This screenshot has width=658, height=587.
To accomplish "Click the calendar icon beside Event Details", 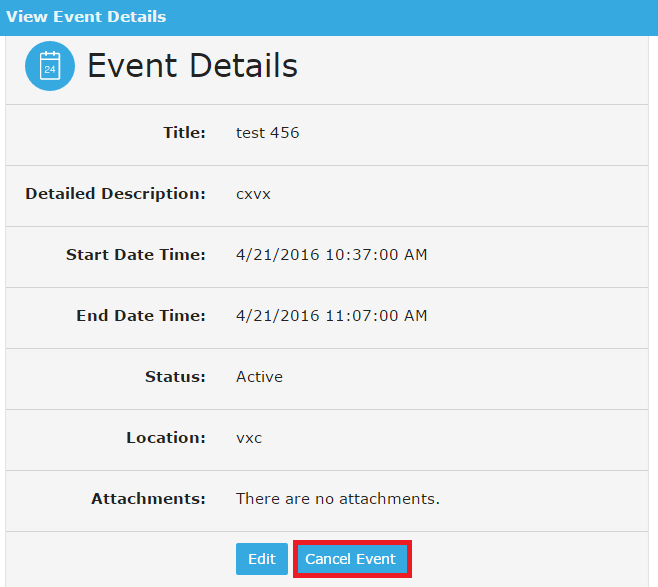I will click(x=50, y=66).
